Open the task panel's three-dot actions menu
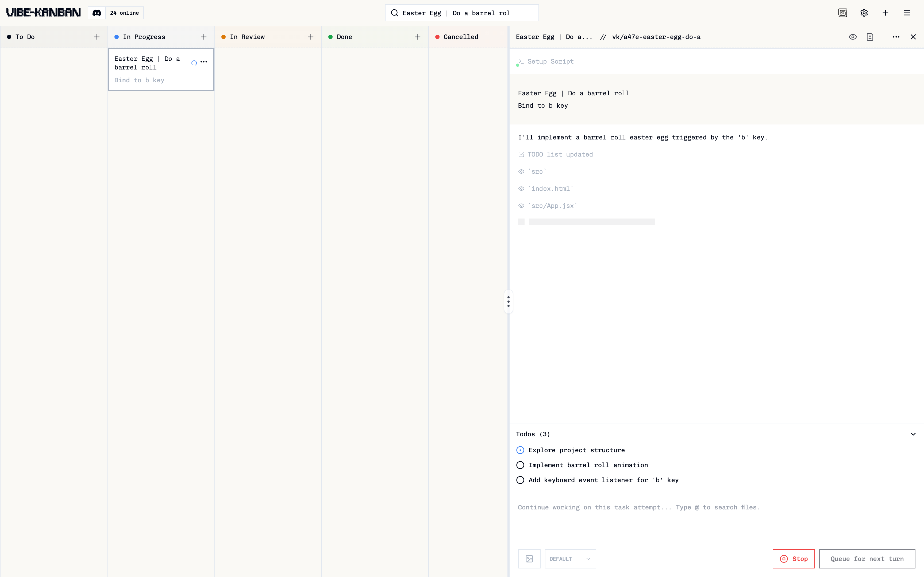The image size is (924, 577). (x=896, y=37)
